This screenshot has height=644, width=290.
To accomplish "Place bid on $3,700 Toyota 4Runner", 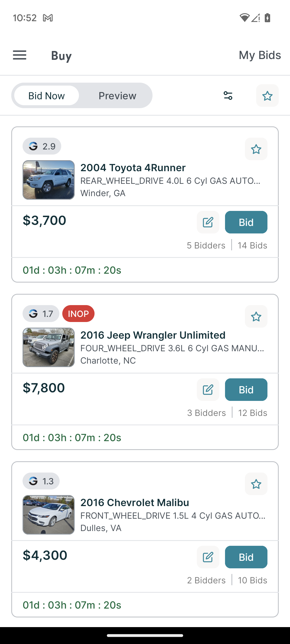I will pyautogui.click(x=246, y=222).
